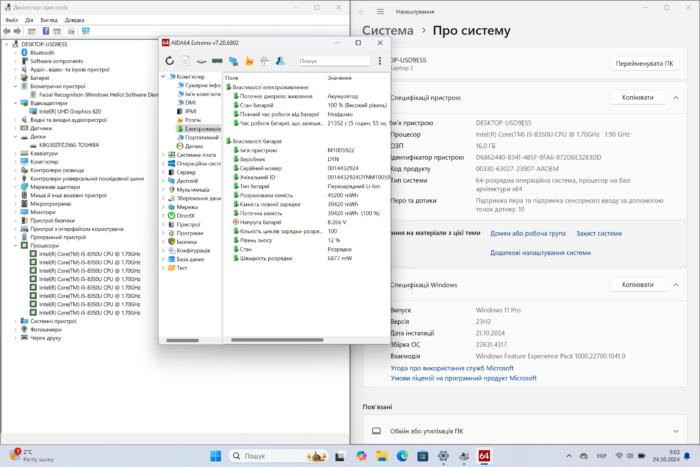Collapse Процесори node in Device Manager
700x467 pixels.
(x=16, y=246)
